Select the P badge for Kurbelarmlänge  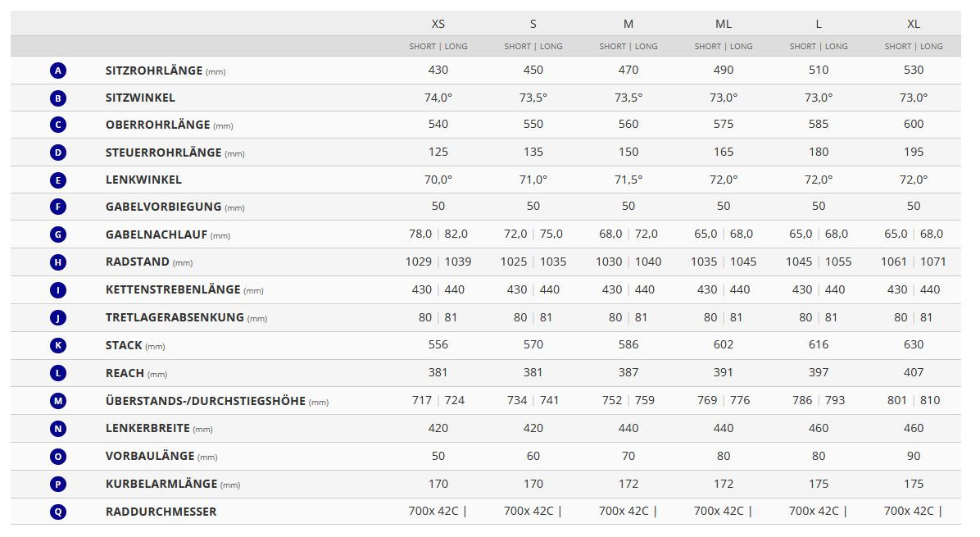[x=57, y=484]
